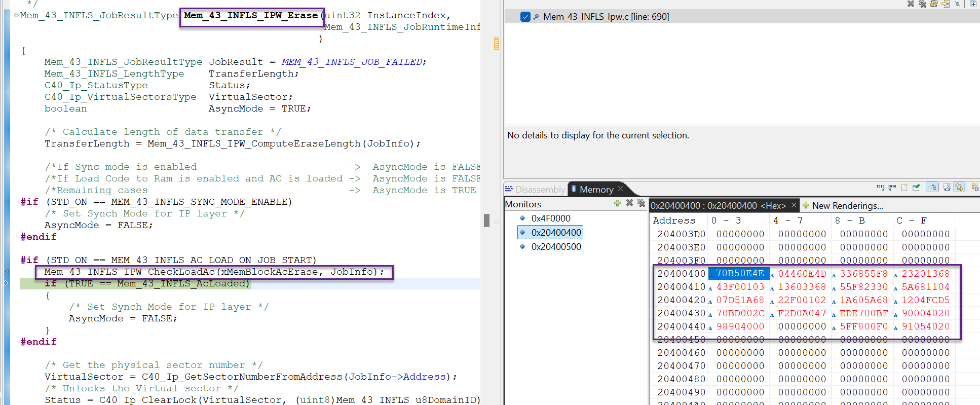Remove all memory monitors icon
The width and height of the screenshot is (980, 405).
pos(641,203)
